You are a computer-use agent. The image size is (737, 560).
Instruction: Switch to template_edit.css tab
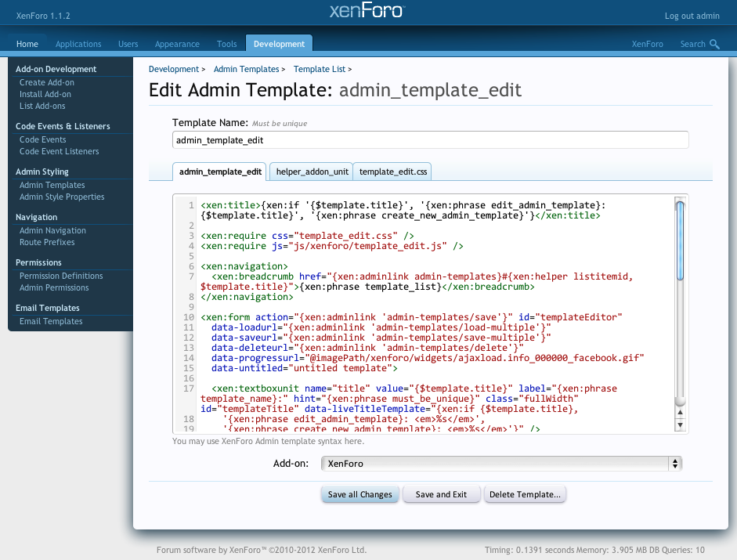point(392,172)
